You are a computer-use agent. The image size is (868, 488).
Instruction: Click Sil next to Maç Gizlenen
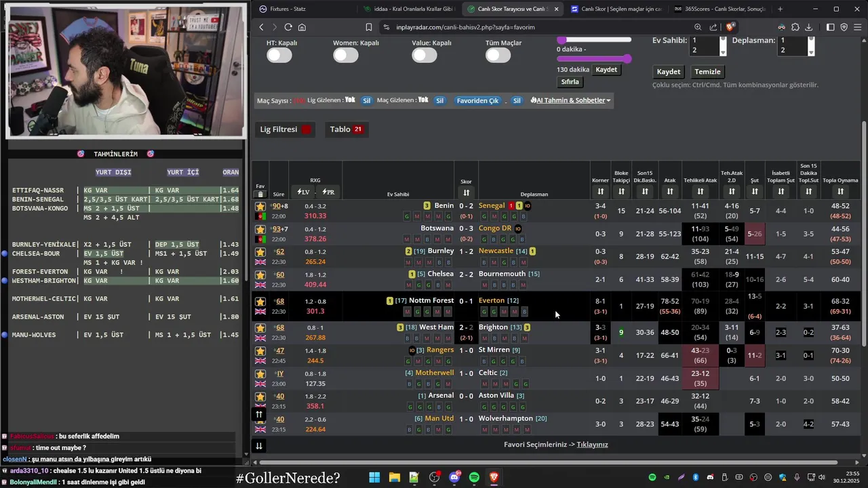pyautogui.click(x=439, y=100)
